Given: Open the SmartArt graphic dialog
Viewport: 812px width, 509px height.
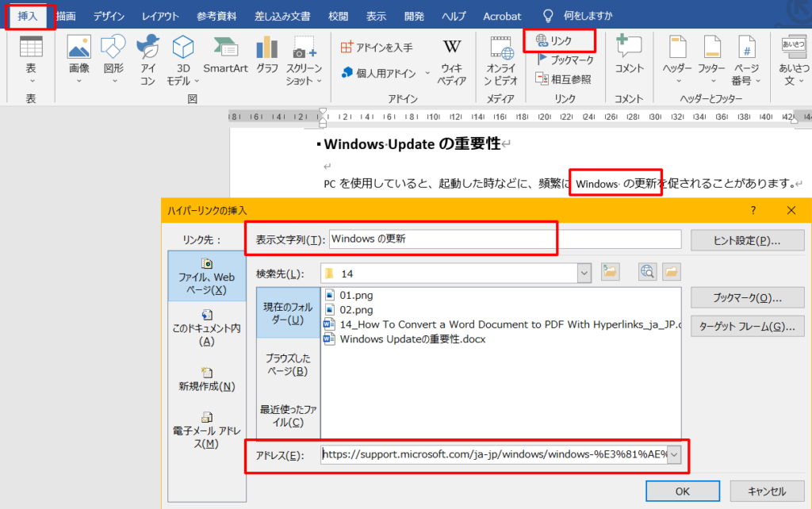Looking at the screenshot, I should 226,55.
